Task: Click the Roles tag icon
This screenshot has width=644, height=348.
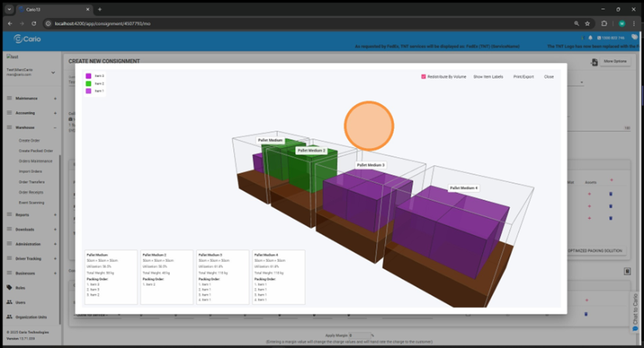Action: [9, 287]
